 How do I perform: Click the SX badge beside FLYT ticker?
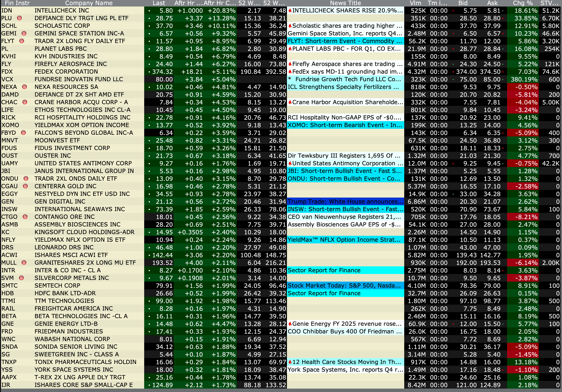click(x=22, y=41)
